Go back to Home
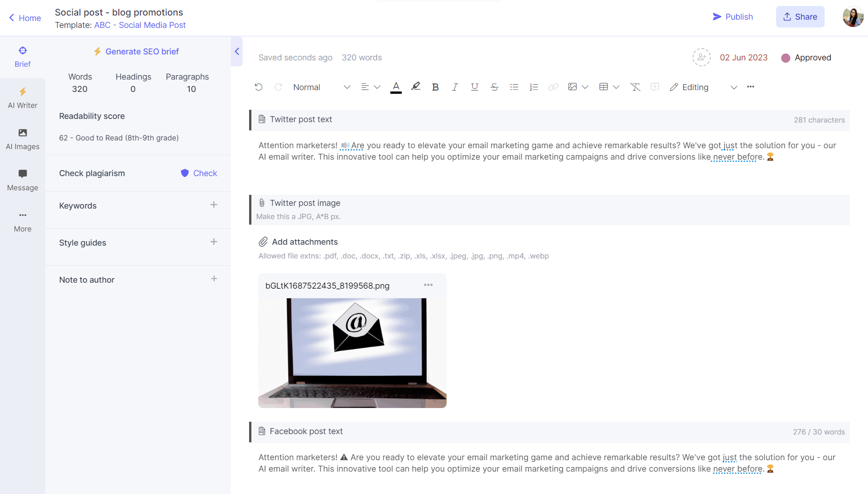The image size is (868, 494). [25, 18]
